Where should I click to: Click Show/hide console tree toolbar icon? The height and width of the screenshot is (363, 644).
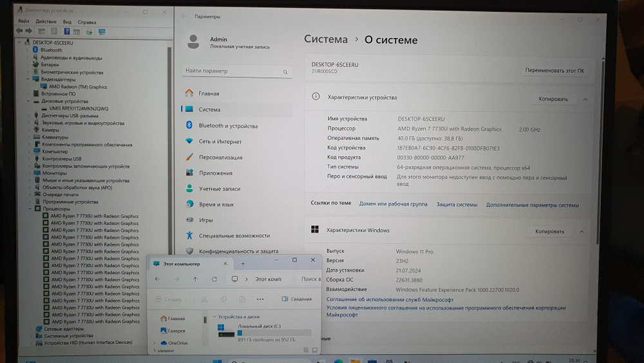click(41, 31)
